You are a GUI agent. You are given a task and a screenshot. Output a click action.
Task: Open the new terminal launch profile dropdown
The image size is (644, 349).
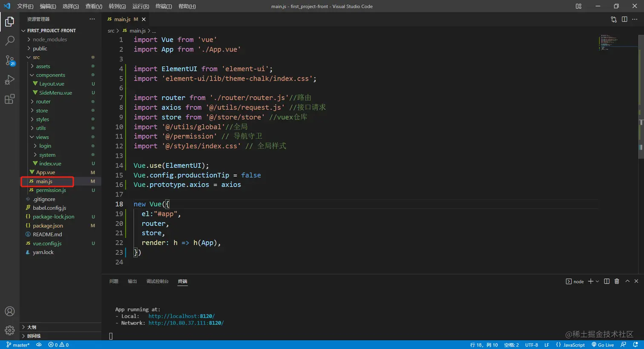point(597,281)
